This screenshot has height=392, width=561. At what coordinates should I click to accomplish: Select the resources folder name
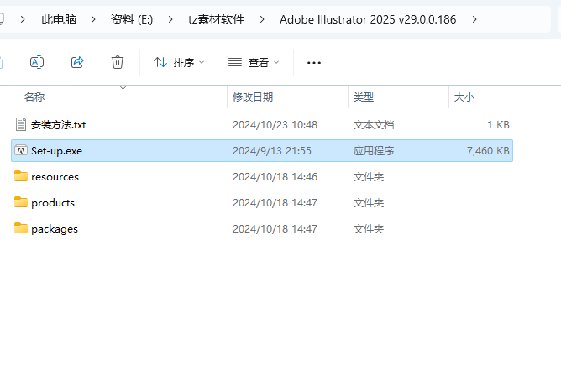tap(55, 177)
